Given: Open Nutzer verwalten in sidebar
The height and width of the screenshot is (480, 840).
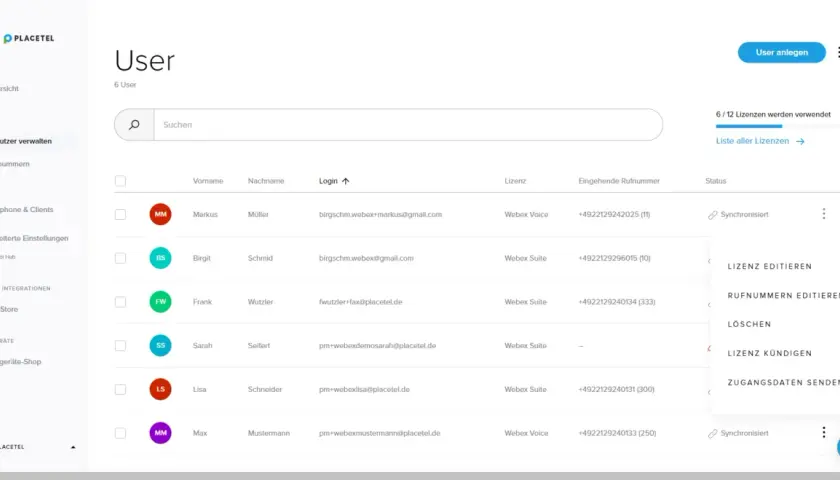Looking at the screenshot, I should 26,141.
